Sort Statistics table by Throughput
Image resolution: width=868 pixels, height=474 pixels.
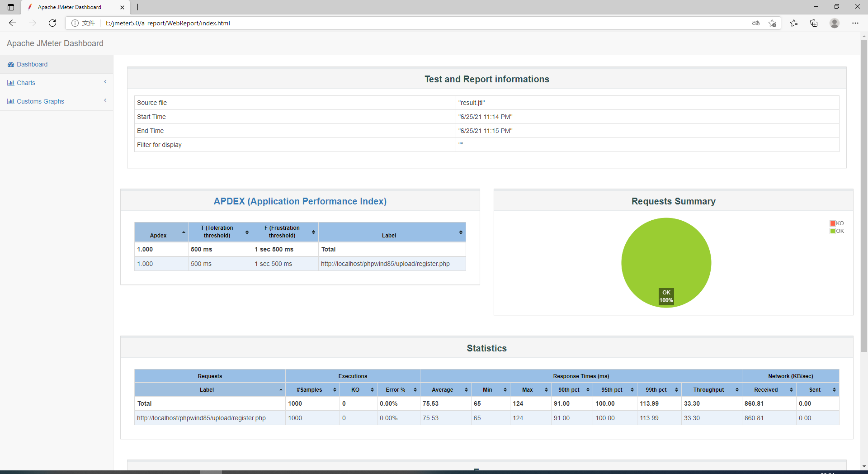(712, 390)
